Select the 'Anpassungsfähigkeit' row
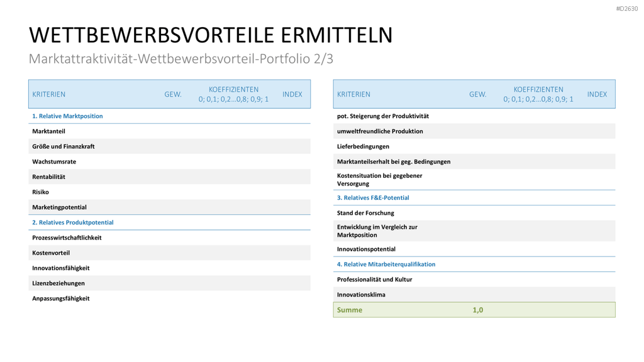This screenshot has width=644, height=362. pyautogui.click(x=169, y=299)
